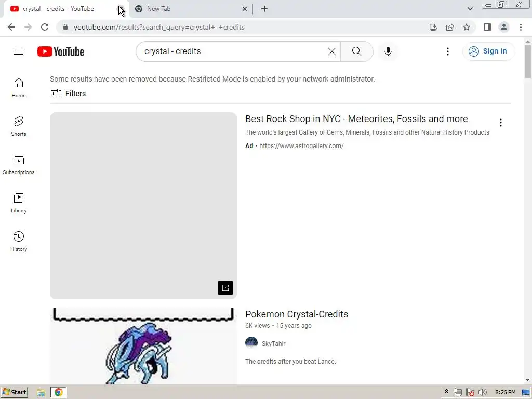
Task: Select the crystal - credits YouTube tab
Action: tap(64, 9)
